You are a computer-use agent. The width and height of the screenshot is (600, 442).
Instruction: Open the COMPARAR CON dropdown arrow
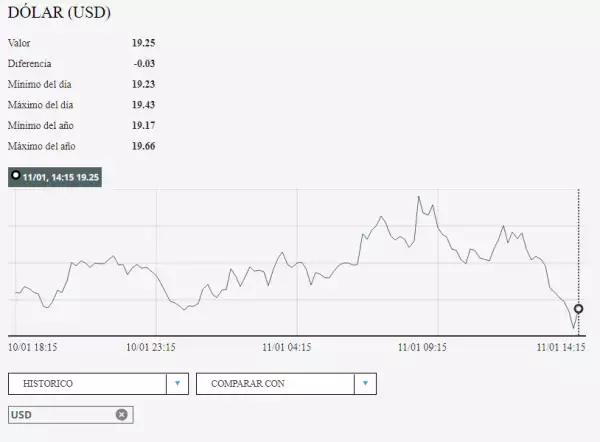(x=365, y=383)
